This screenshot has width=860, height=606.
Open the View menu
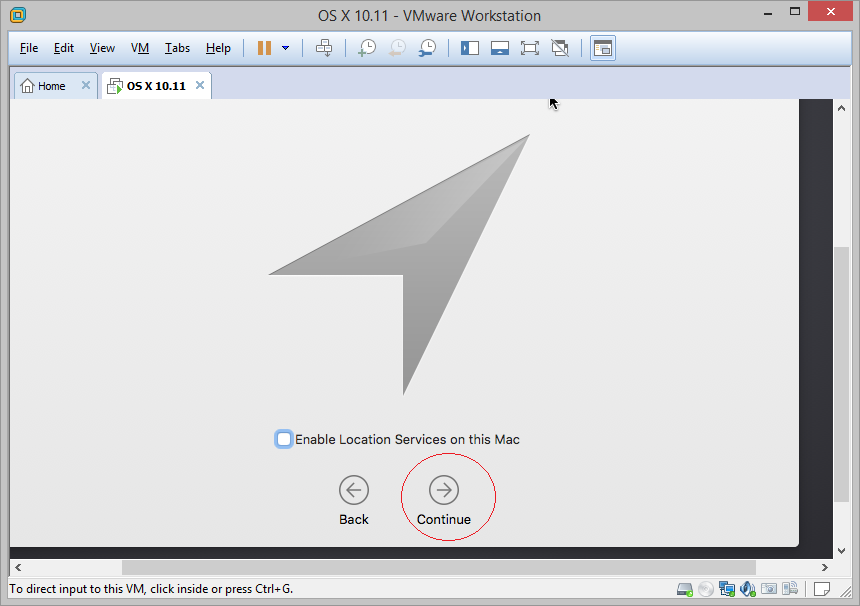[x=102, y=48]
